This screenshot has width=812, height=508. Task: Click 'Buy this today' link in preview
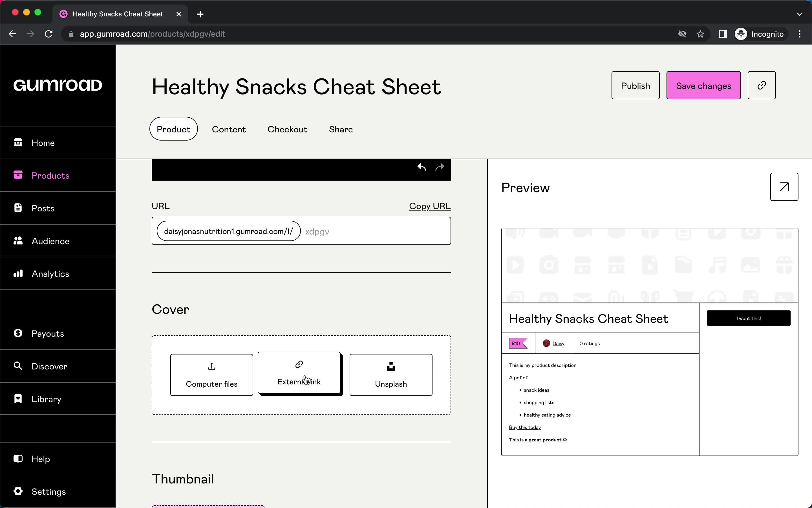(525, 427)
